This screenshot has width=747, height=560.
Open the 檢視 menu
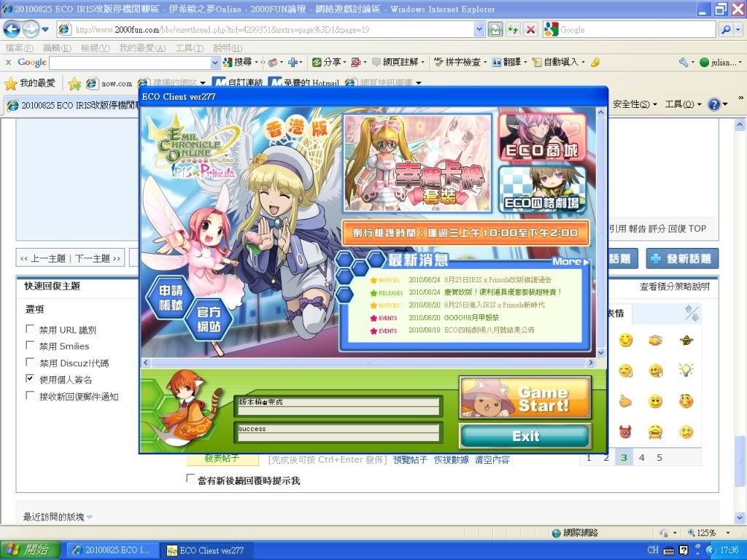point(95,47)
